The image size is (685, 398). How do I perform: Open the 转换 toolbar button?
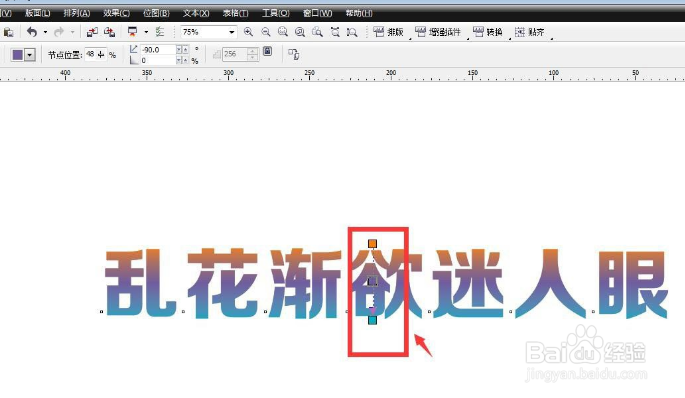[x=488, y=32]
